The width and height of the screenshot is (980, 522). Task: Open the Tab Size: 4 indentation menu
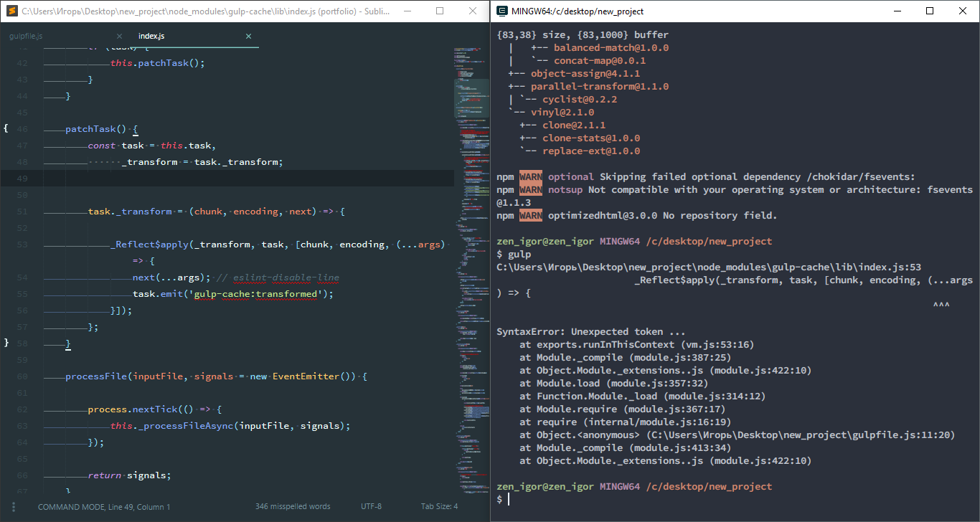pos(439,506)
